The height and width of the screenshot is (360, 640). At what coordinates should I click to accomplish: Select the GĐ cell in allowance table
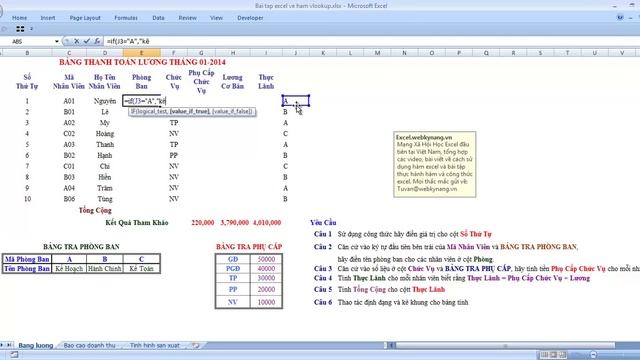tap(233, 259)
